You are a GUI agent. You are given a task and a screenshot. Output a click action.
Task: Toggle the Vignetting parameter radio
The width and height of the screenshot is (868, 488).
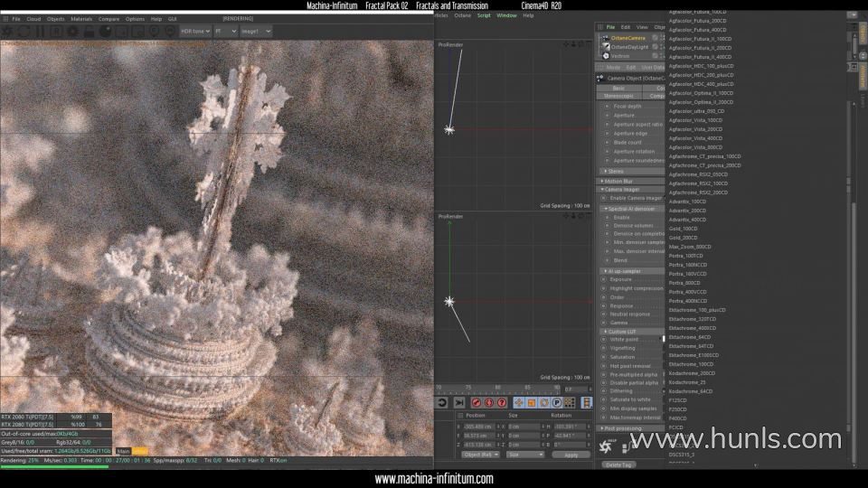(x=605, y=348)
